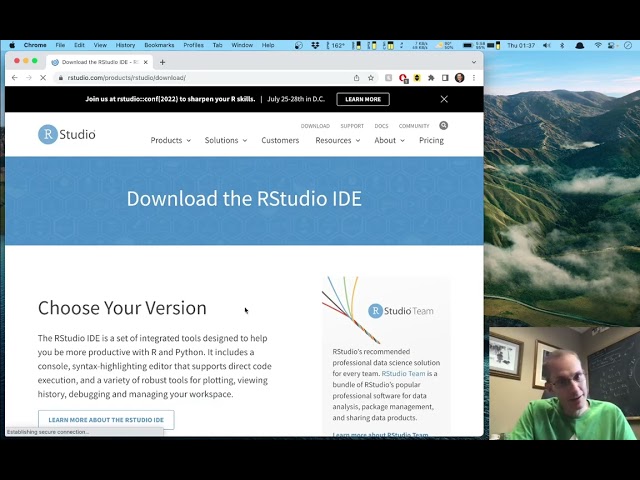Image resolution: width=640 pixels, height=480 pixels.
Task: Open the Edit menu
Action: point(79,45)
